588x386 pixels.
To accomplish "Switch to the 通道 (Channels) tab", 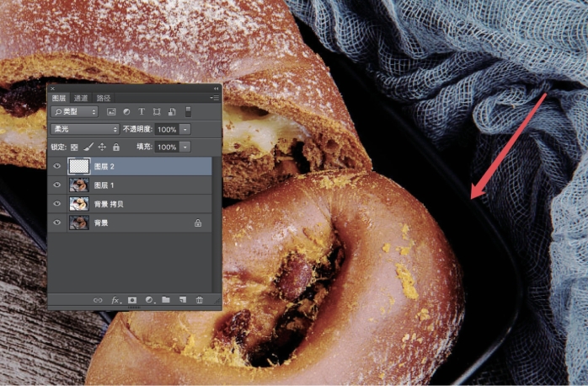I will (x=81, y=99).
